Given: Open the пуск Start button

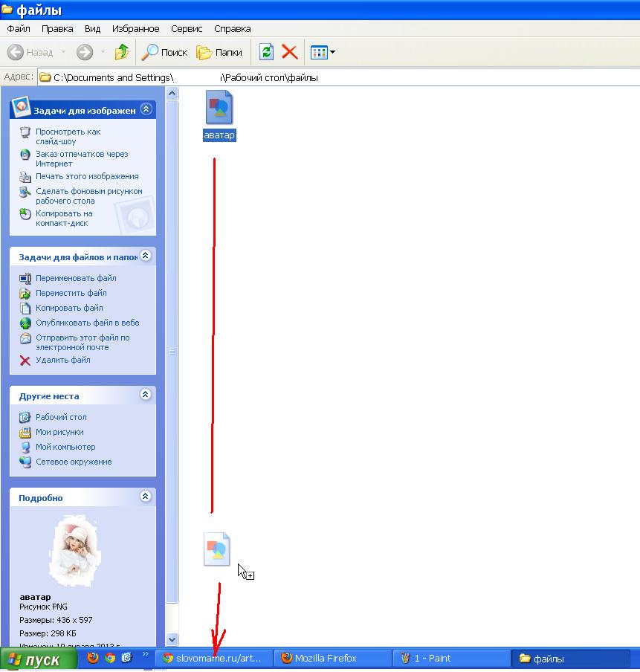Looking at the screenshot, I should click(x=39, y=659).
